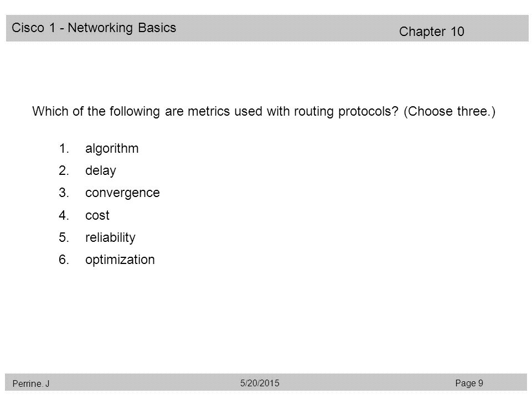Select answer option algorithm

click(112, 149)
